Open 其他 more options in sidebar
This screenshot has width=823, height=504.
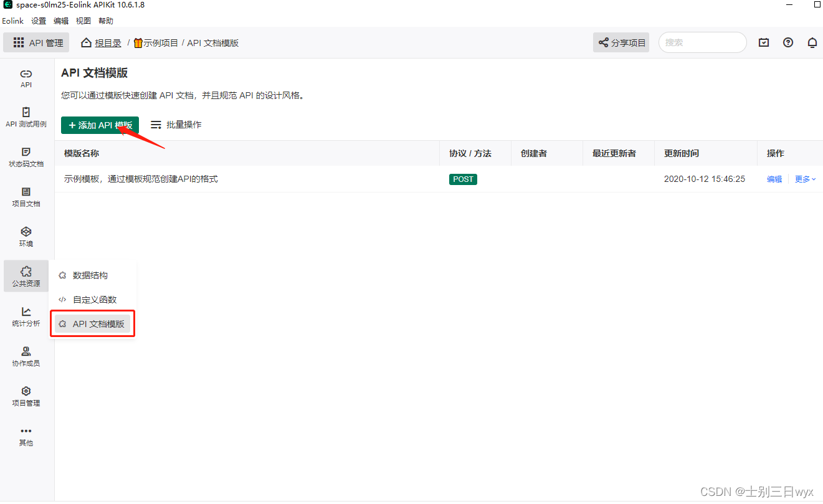[26, 436]
